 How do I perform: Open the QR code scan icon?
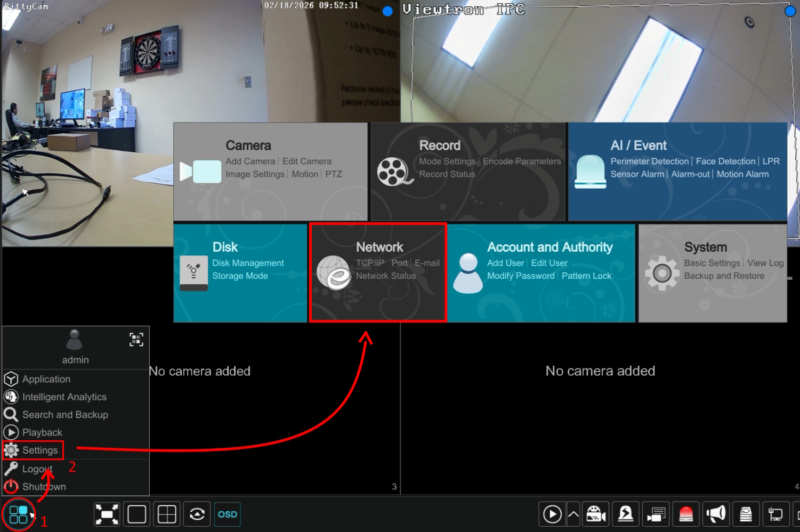click(136, 340)
